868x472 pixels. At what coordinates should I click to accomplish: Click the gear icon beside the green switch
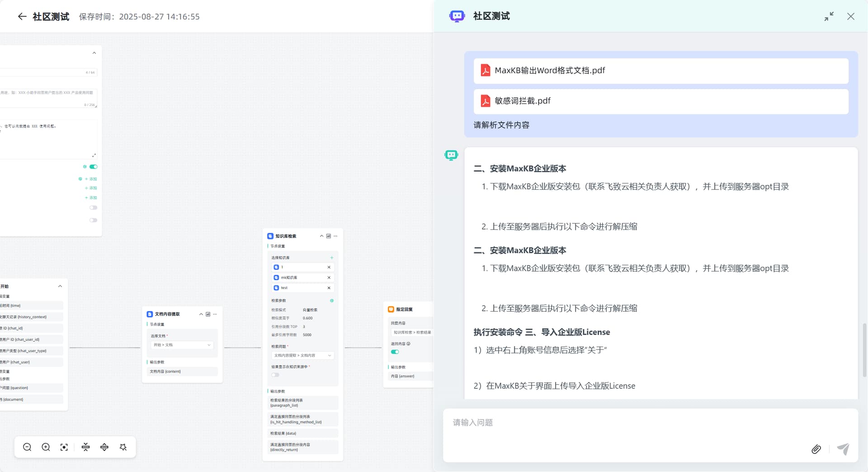(x=85, y=167)
